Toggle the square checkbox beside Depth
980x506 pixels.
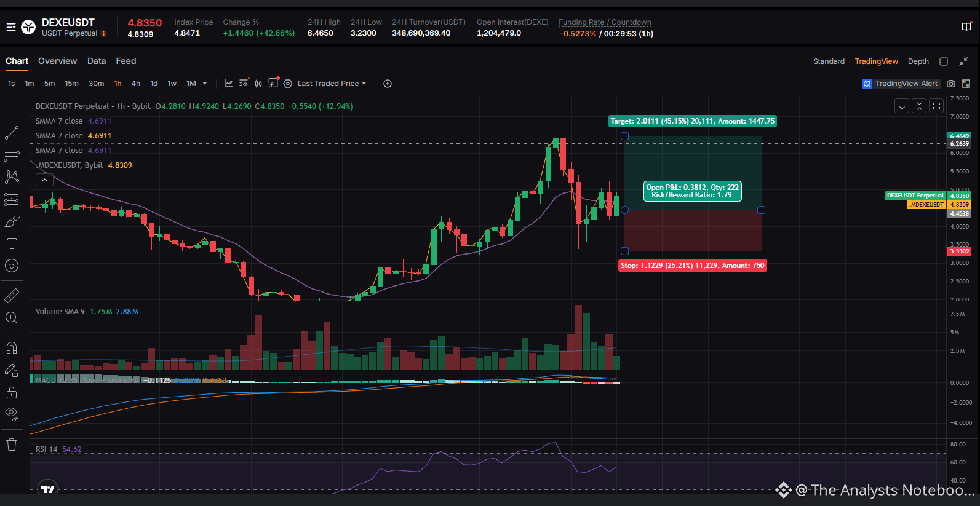click(944, 61)
